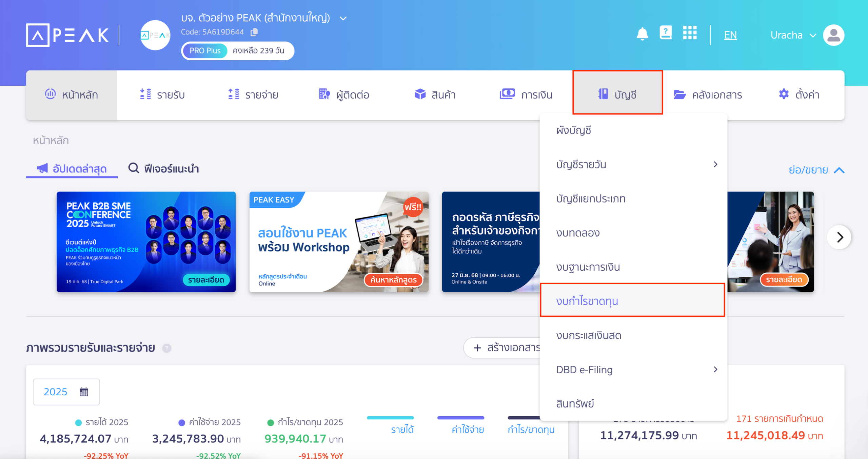
Task: Open the คลังเอกสาร menu
Action: click(x=708, y=95)
